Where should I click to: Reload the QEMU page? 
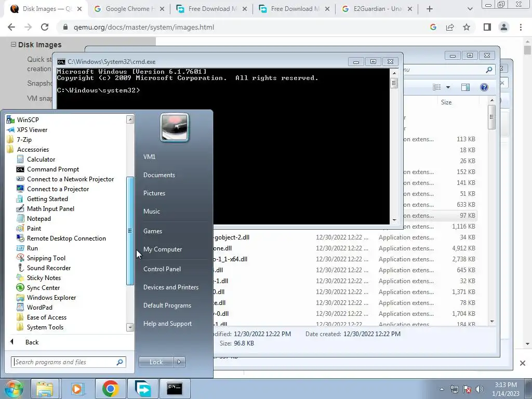[x=45, y=27]
